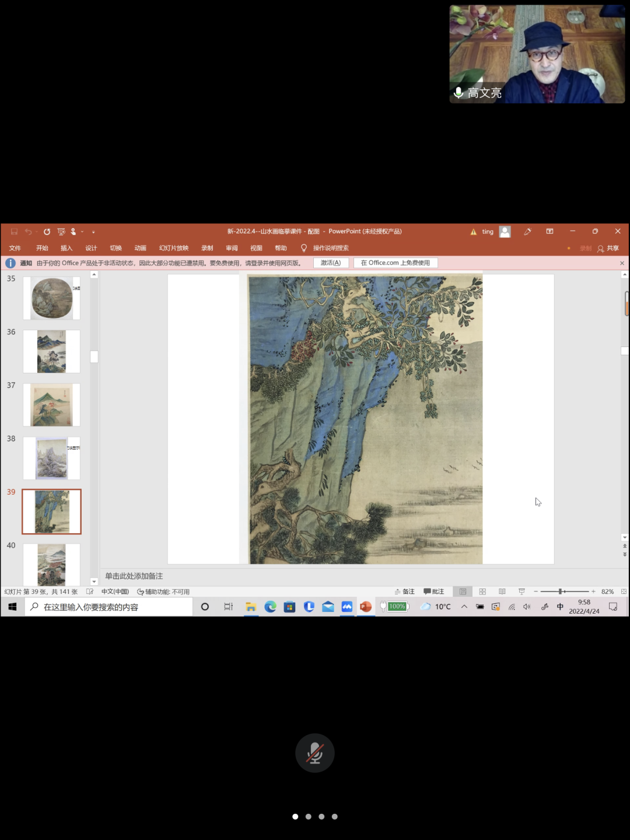Select slide 39 thumbnail
Screen dimensions: 630x840
click(x=52, y=512)
